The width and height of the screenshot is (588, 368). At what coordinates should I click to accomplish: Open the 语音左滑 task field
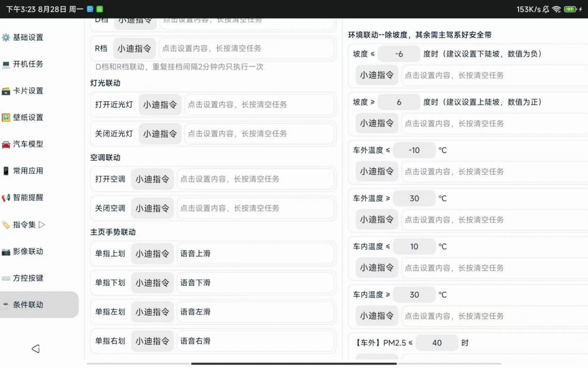pos(256,312)
